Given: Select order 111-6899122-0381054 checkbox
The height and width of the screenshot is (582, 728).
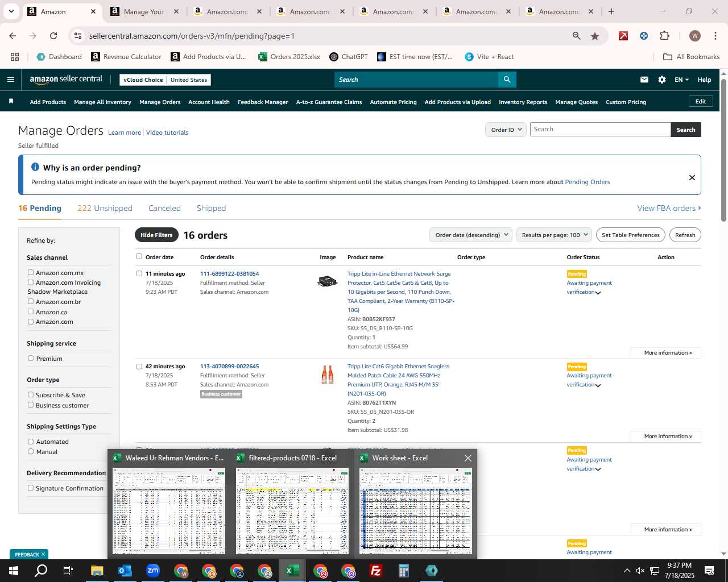Looking at the screenshot, I should [x=139, y=273].
